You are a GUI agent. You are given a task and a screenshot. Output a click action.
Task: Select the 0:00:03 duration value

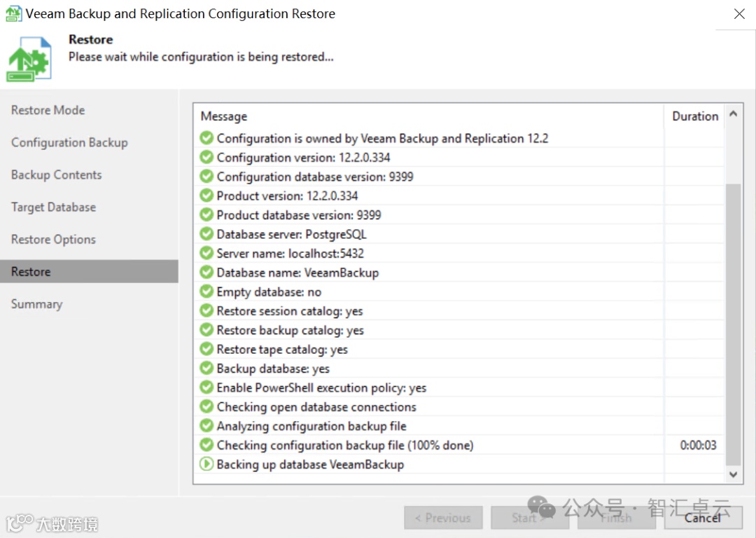[x=698, y=445]
